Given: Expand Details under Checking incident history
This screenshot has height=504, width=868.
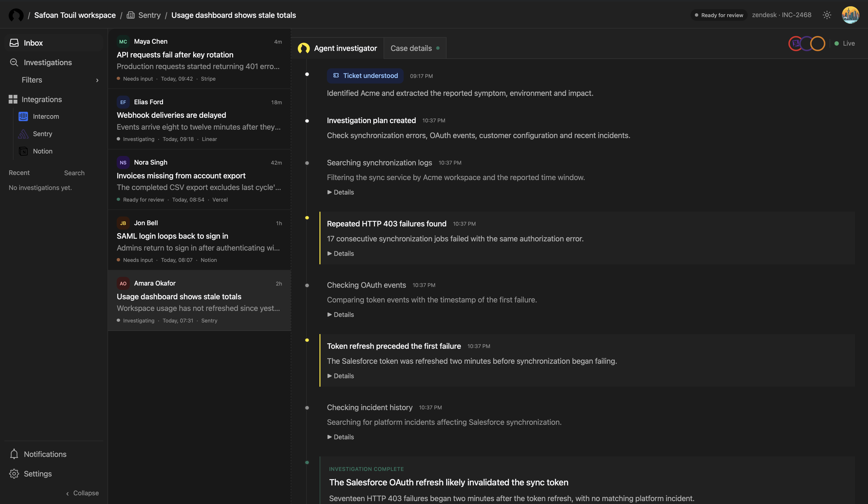Looking at the screenshot, I should coord(340,437).
